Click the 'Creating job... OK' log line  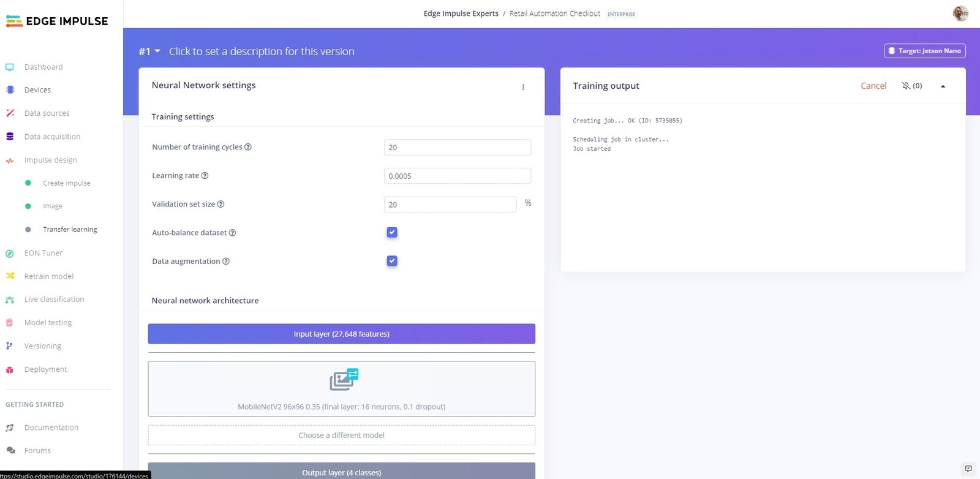click(627, 121)
